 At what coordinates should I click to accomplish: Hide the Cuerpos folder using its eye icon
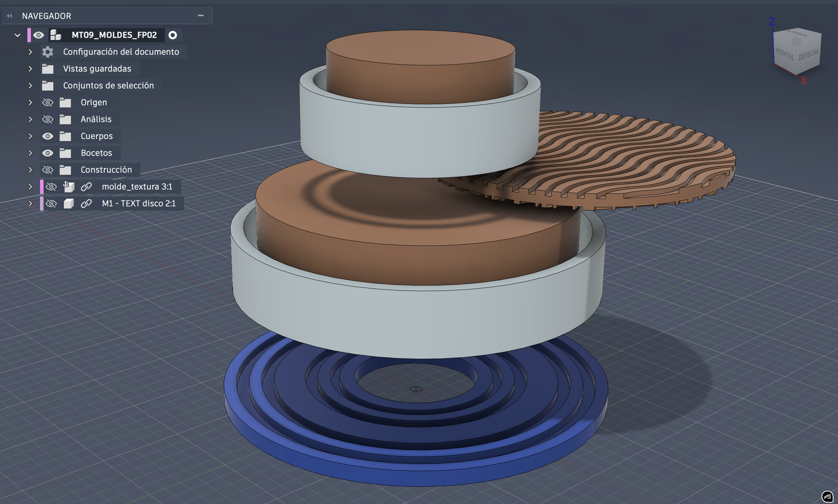[x=48, y=136]
